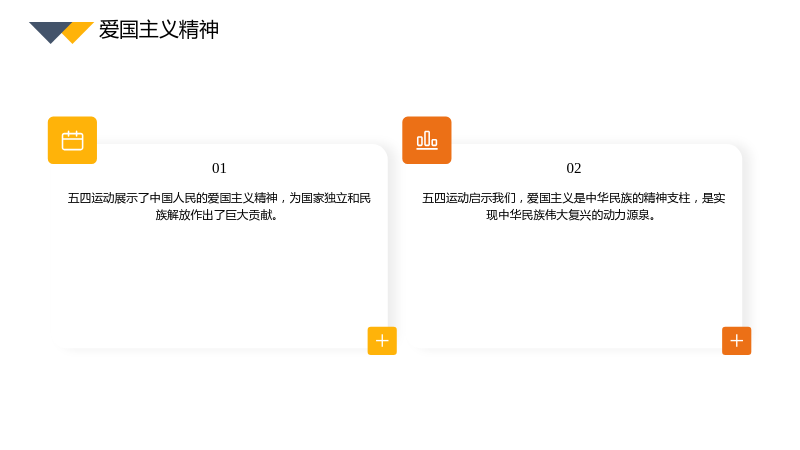Click the yellow calendar icon
This screenshot has width=800, height=450.
(x=72, y=140)
